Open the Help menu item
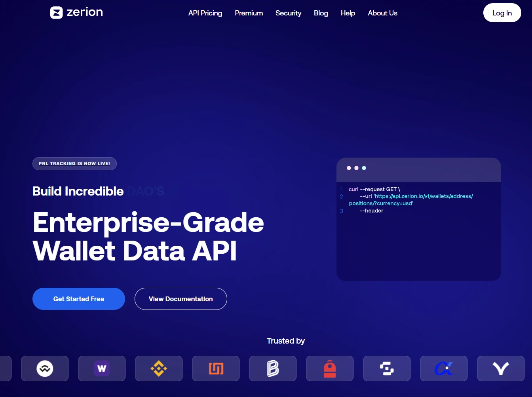The height and width of the screenshot is (397, 532). pyautogui.click(x=348, y=13)
